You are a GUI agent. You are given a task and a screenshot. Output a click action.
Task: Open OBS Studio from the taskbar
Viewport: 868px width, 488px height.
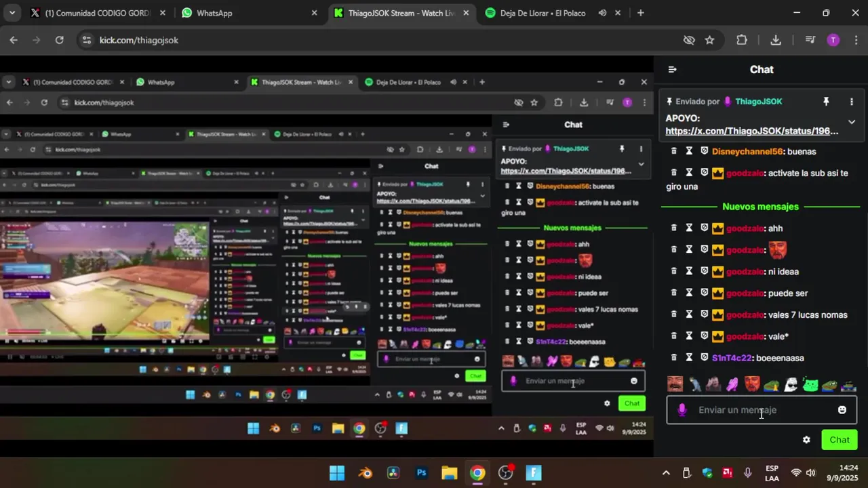[506, 473]
